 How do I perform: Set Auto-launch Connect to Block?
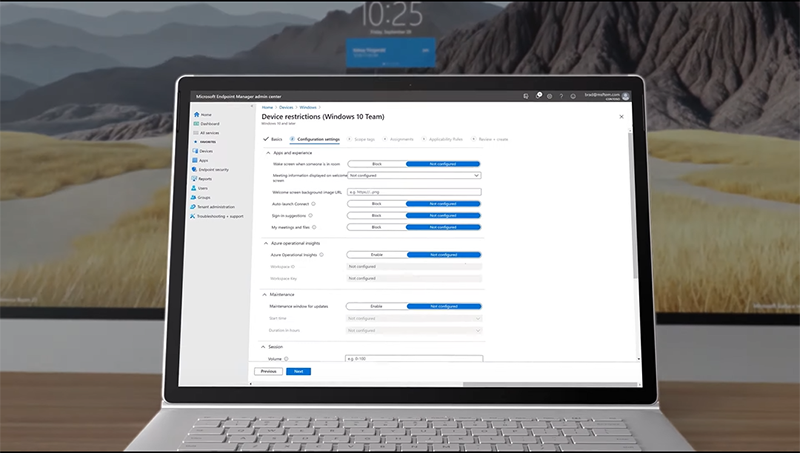click(x=377, y=204)
